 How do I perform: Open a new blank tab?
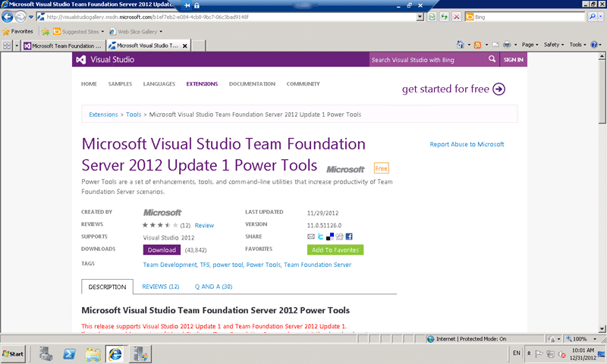click(x=198, y=45)
